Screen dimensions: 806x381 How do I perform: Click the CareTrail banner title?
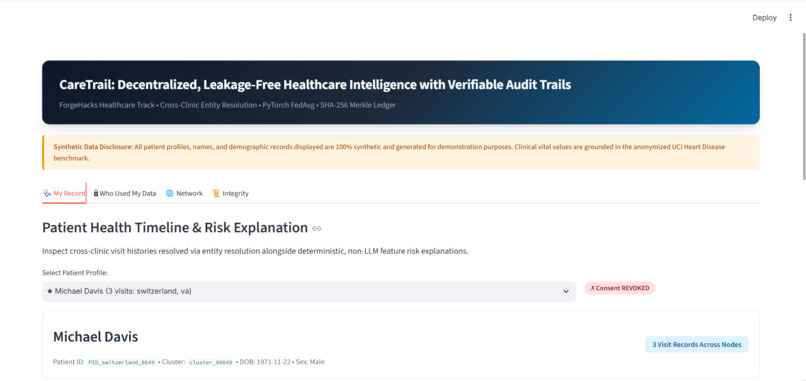coord(315,85)
